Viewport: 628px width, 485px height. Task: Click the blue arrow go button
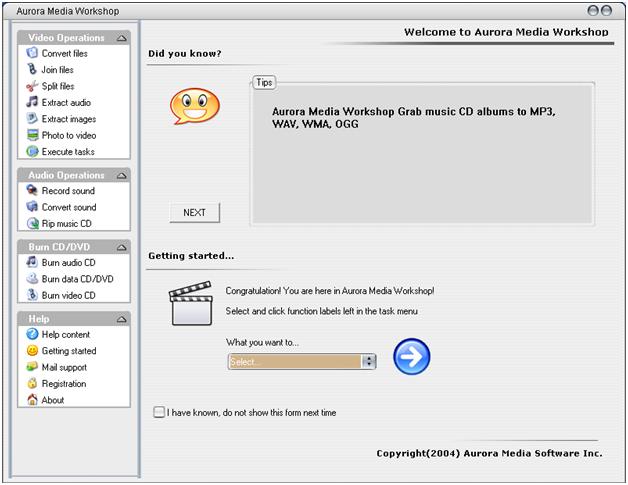(411, 356)
